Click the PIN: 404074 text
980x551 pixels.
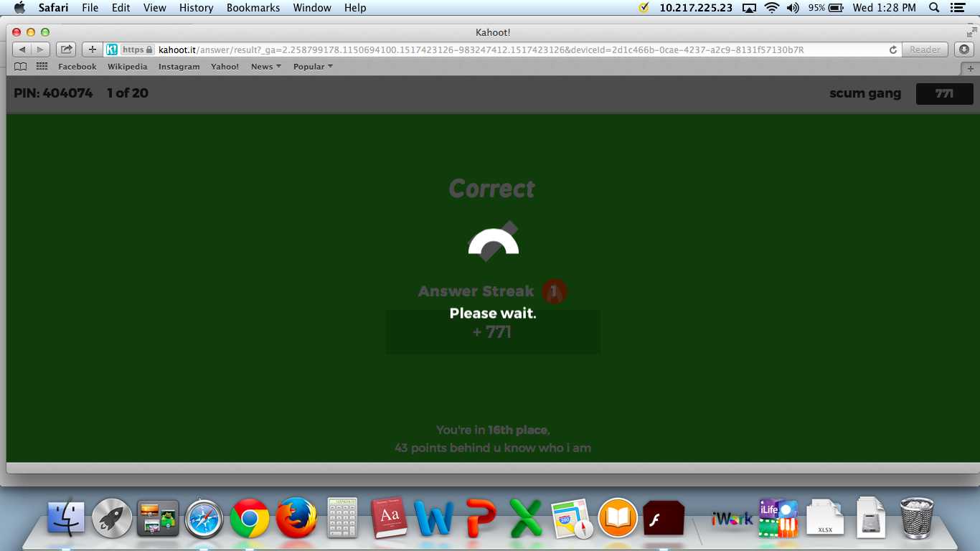[x=53, y=93]
